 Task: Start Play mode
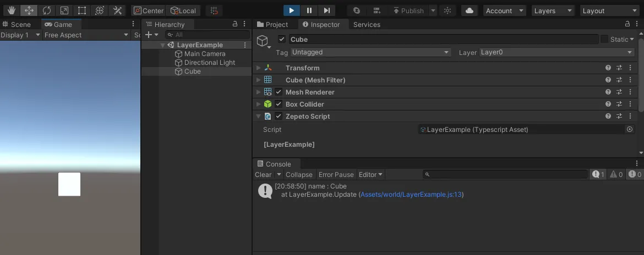[x=292, y=10]
